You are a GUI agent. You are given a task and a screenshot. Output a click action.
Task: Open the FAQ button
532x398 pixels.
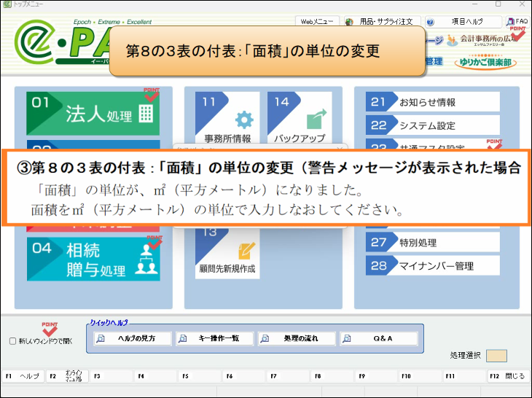pyautogui.click(x=517, y=21)
